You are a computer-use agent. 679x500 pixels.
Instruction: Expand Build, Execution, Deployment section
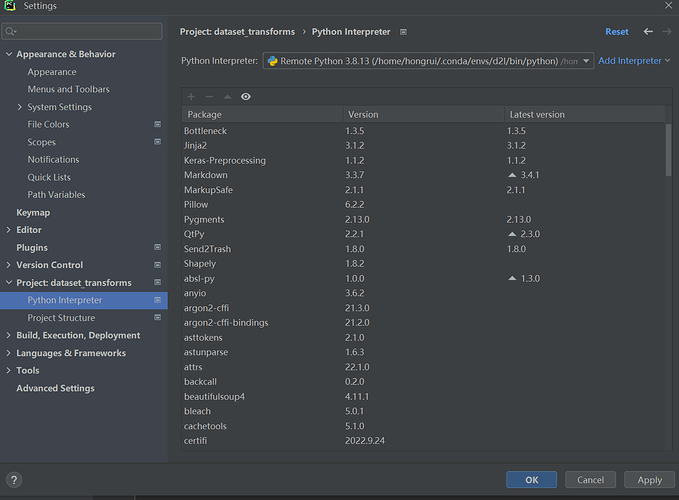pos(9,335)
